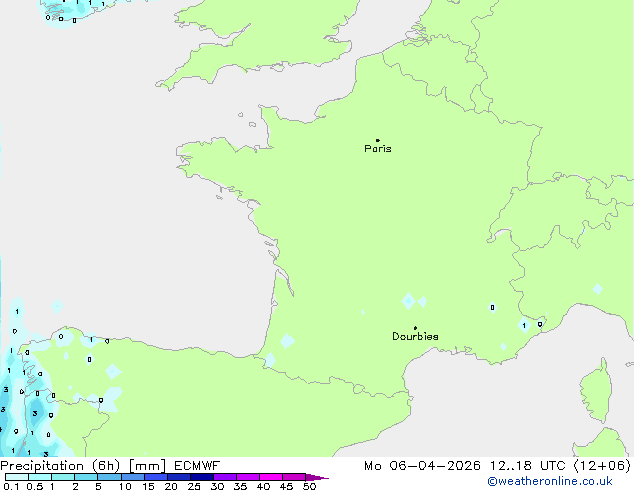Viewport: 634px width, 490px height.
Task: Click the ECMWF model name label
Action: pyautogui.click(x=197, y=466)
